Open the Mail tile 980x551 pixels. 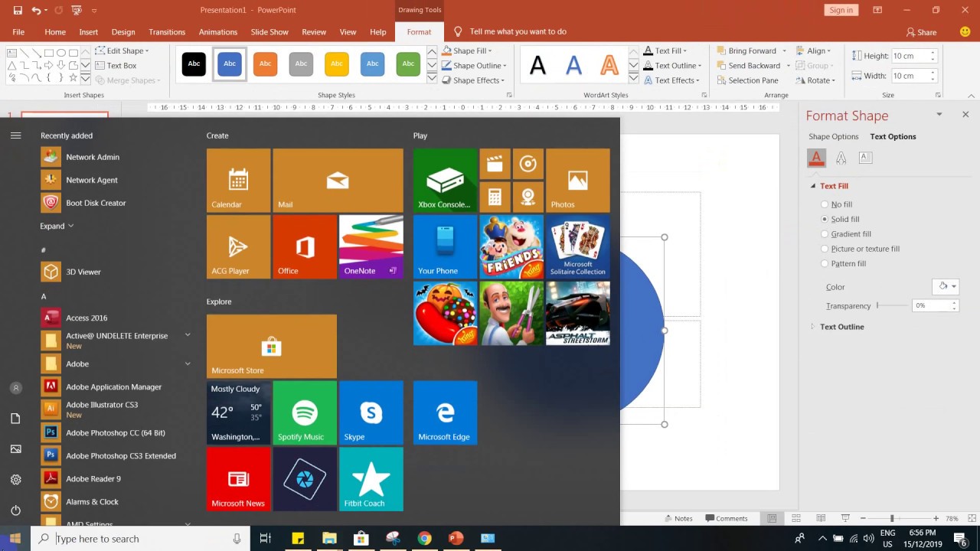(338, 181)
